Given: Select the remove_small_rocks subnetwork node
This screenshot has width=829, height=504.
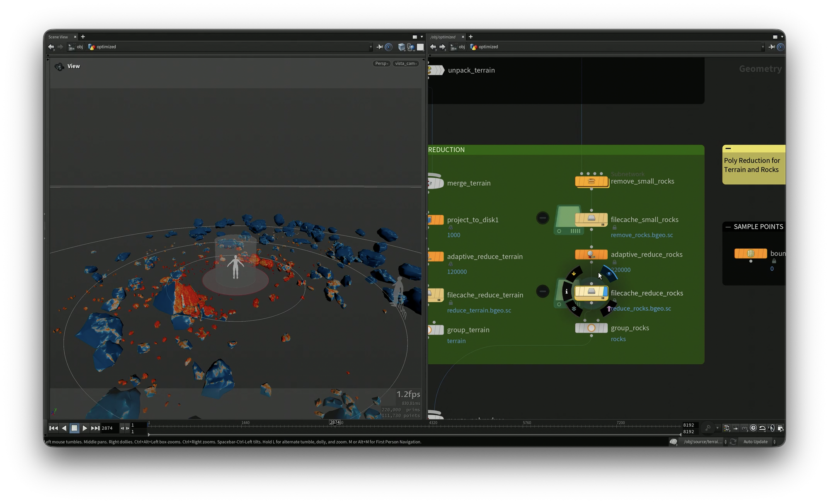Looking at the screenshot, I should click(591, 182).
